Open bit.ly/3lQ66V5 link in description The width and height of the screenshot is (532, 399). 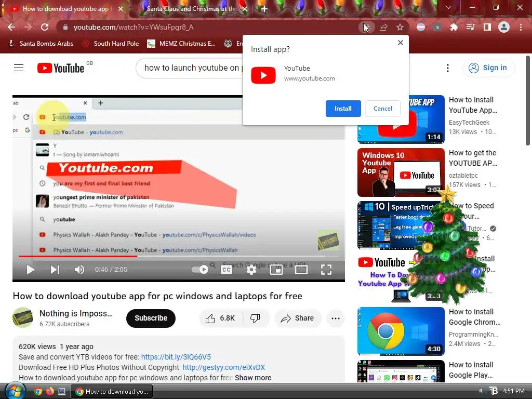pyautogui.click(x=176, y=357)
